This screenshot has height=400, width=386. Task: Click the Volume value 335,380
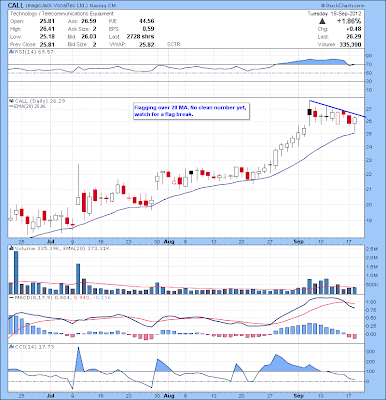350,44
